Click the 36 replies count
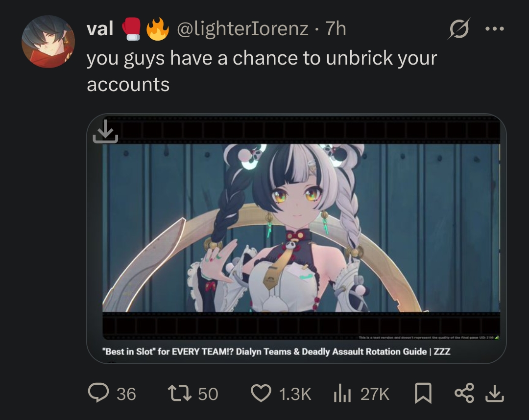The height and width of the screenshot is (420, 529). (126, 394)
